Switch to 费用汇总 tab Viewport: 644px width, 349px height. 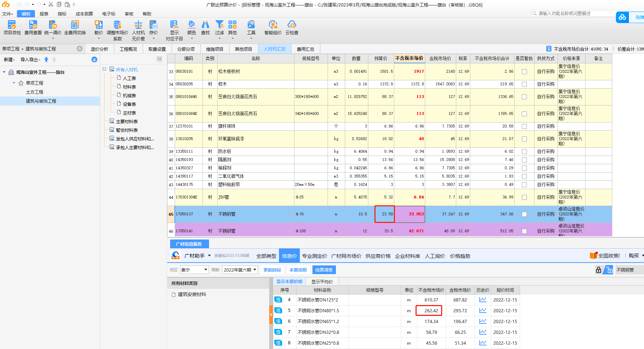point(306,49)
